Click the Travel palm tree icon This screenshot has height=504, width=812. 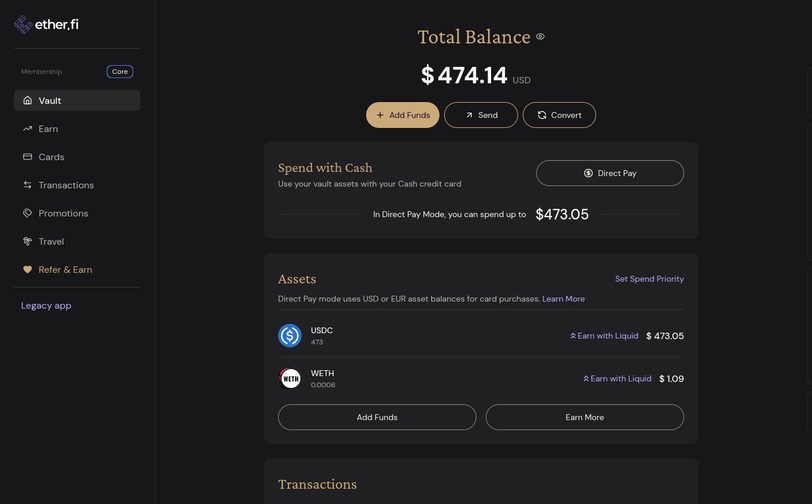pyautogui.click(x=28, y=241)
